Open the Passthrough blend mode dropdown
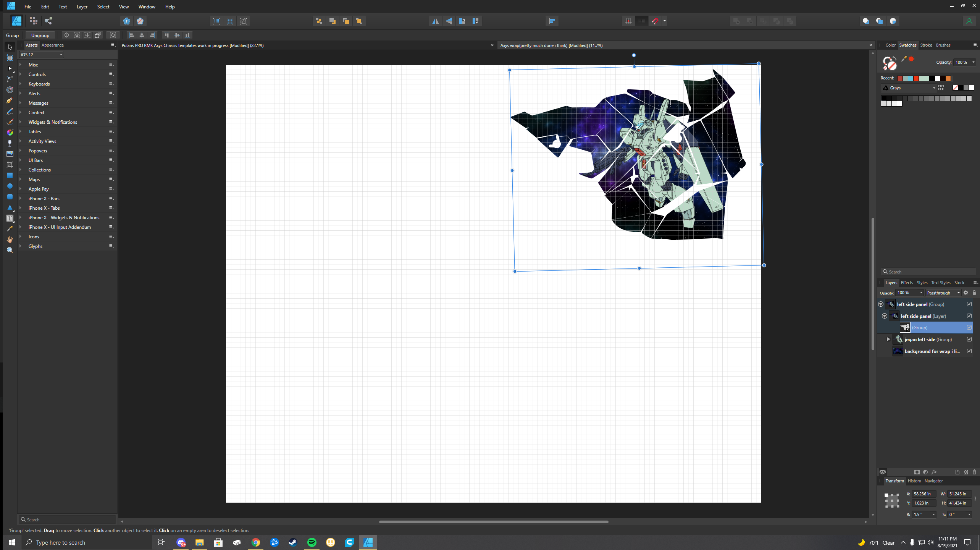Image resolution: width=980 pixels, height=550 pixels. 943,293
